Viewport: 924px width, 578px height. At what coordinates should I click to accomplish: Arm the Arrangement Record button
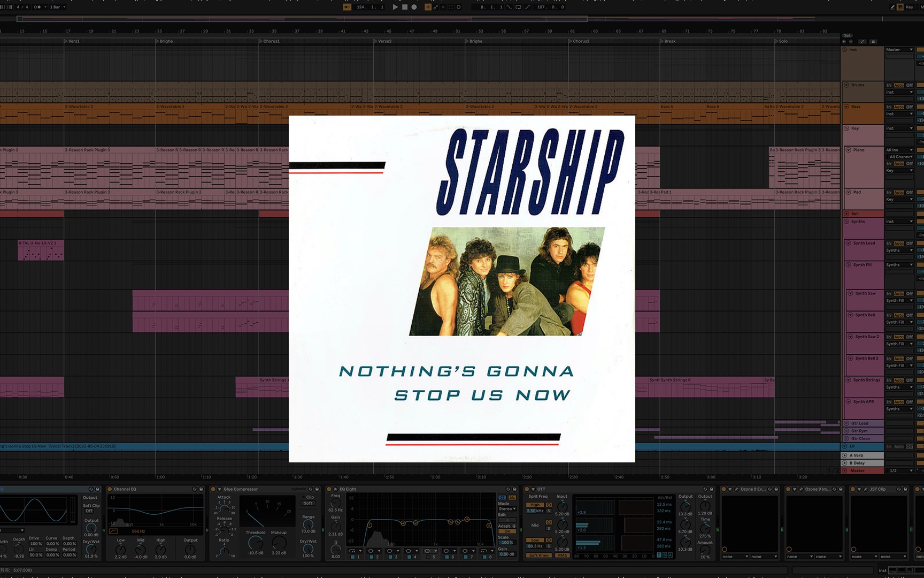414,7
